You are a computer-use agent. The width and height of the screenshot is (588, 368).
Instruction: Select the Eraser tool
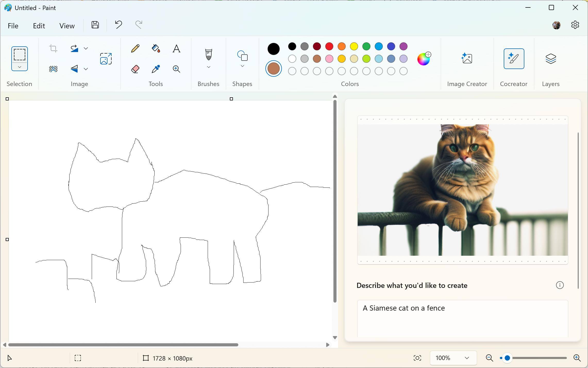click(135, 69)
